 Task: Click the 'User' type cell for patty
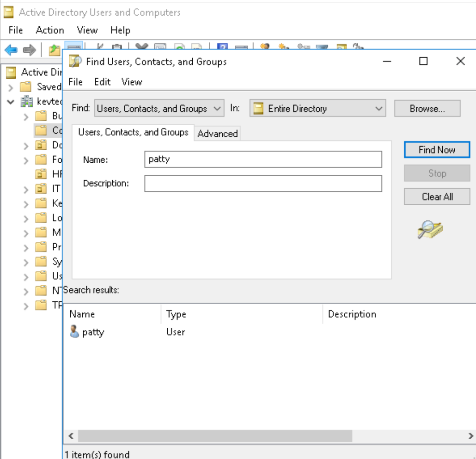click(x=176, y=332)
